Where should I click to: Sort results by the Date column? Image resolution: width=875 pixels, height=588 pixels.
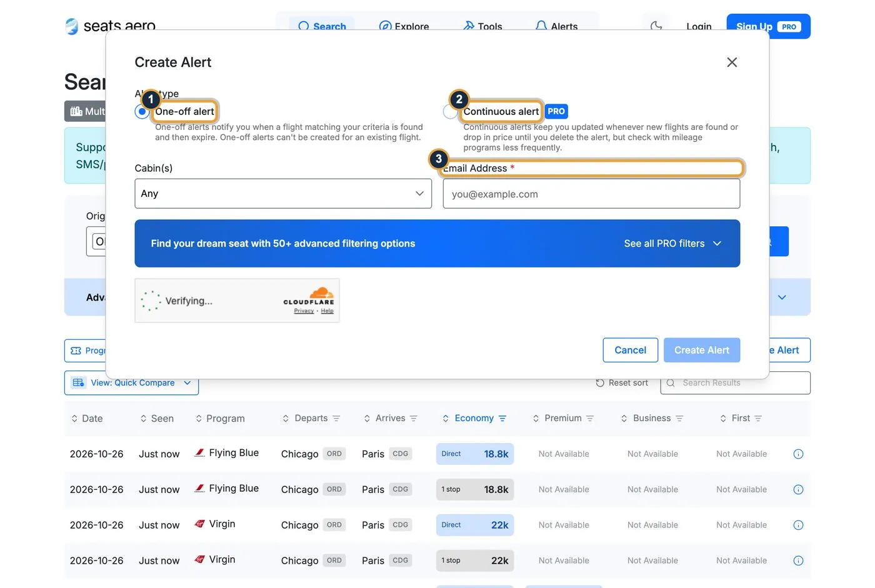[87, 419]
